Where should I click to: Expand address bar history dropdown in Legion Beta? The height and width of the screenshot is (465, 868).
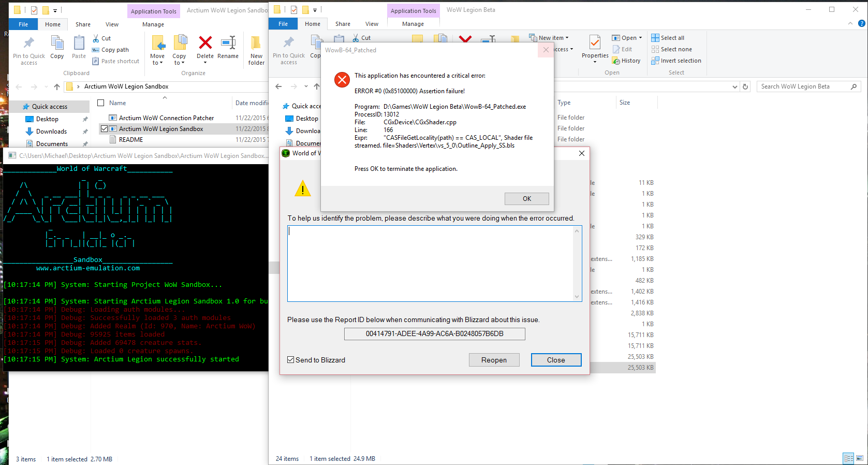734,86
